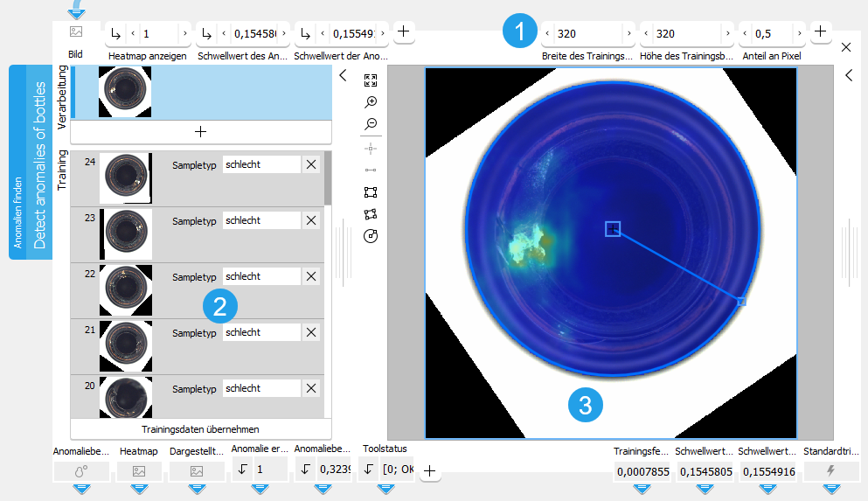Edit Sampletyp field of sample 21

[x=260, y=333]
